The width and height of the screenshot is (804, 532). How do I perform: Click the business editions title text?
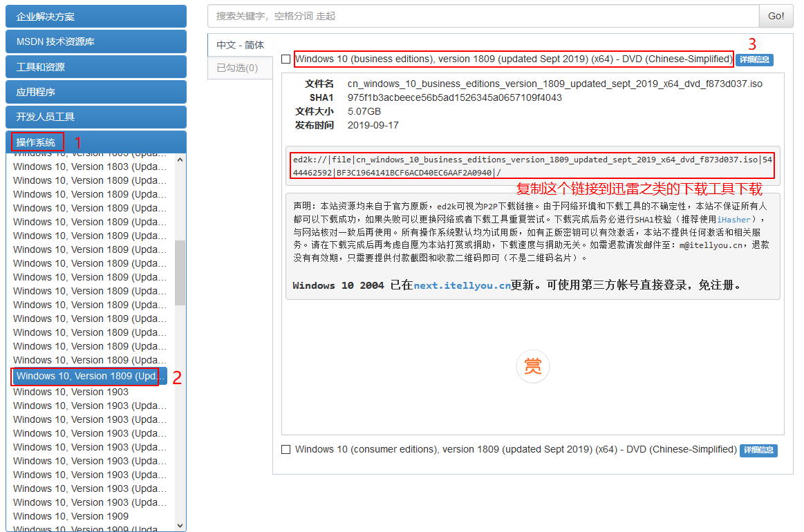[514, 59]
